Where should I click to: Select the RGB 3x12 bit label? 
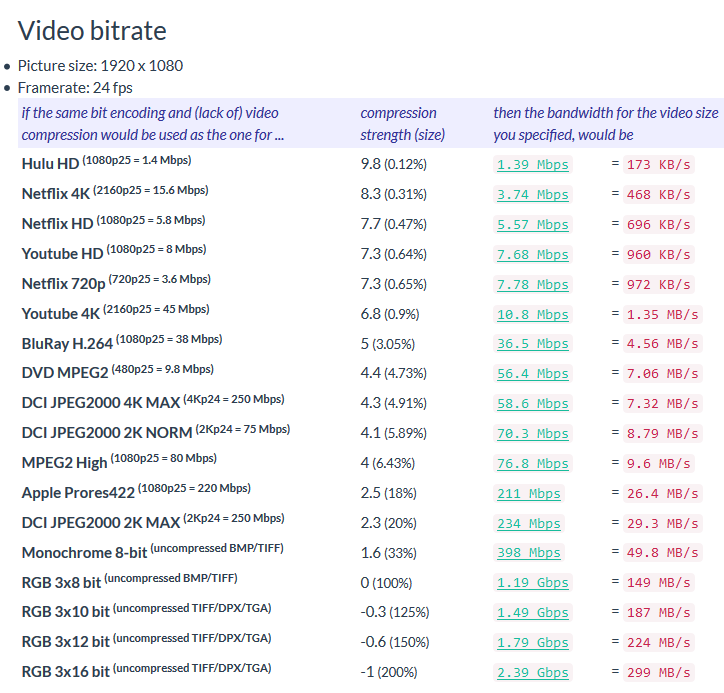point(66,643)
